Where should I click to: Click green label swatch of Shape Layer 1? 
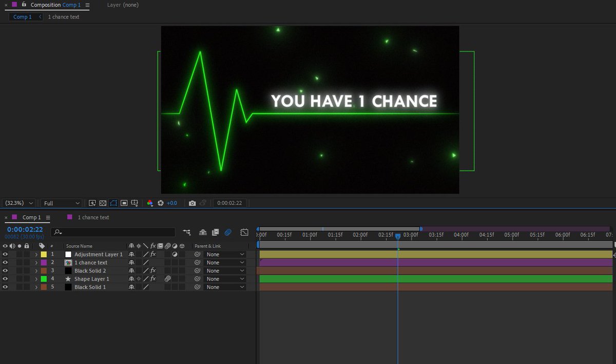click(x=44, y=279)
